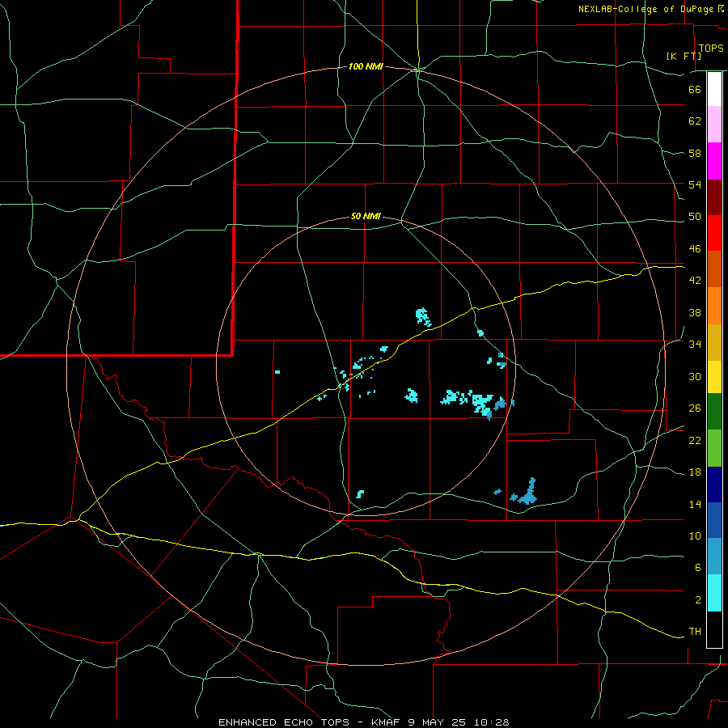Screen dimensions: 728x728
Task: Click the legend value 18
Action: tap(695, 472)
